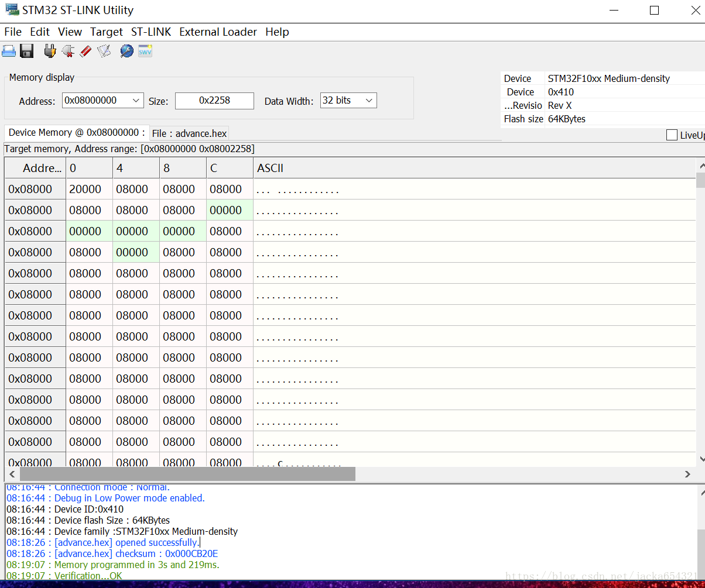
Task: Select the Device Memory tab
Action: tap(76, 133)
